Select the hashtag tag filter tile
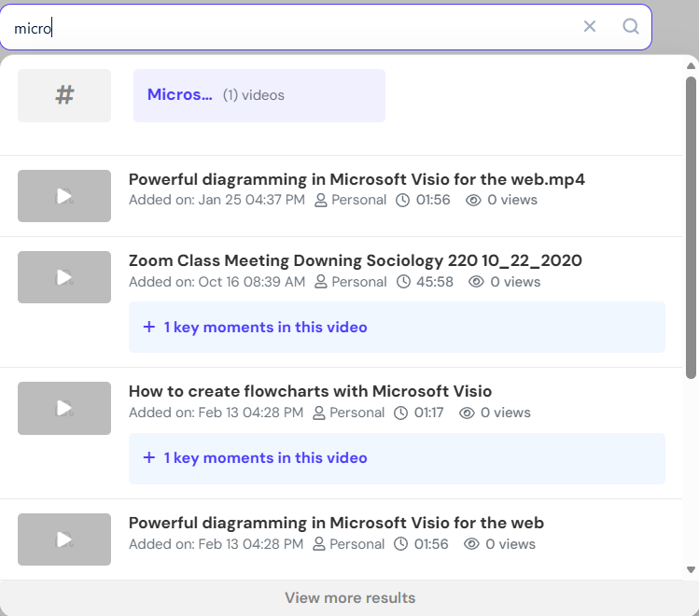 pos(64,95)
